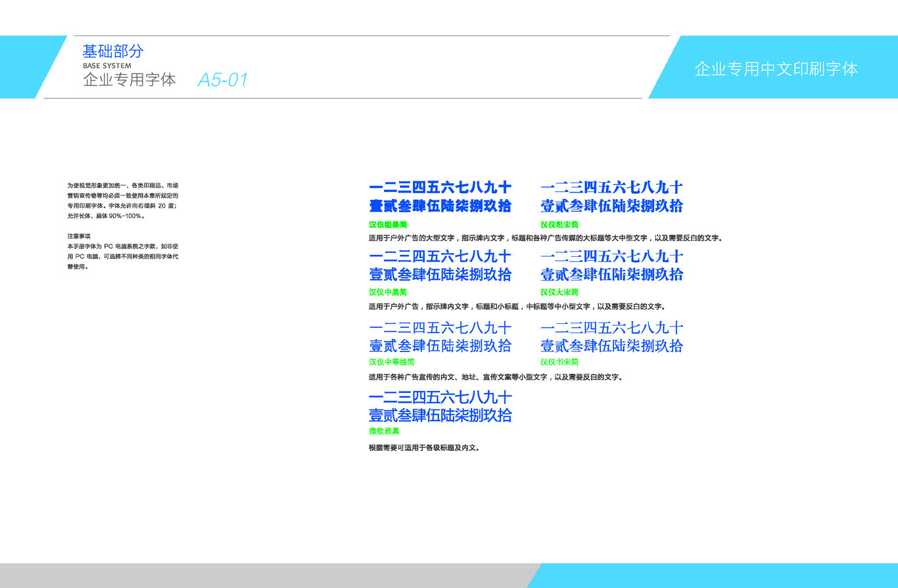Click the line starting "本手册字体为 PC 电脑系统"
Image resolution: width=898 pixels, height=588 pixels.
123,246
